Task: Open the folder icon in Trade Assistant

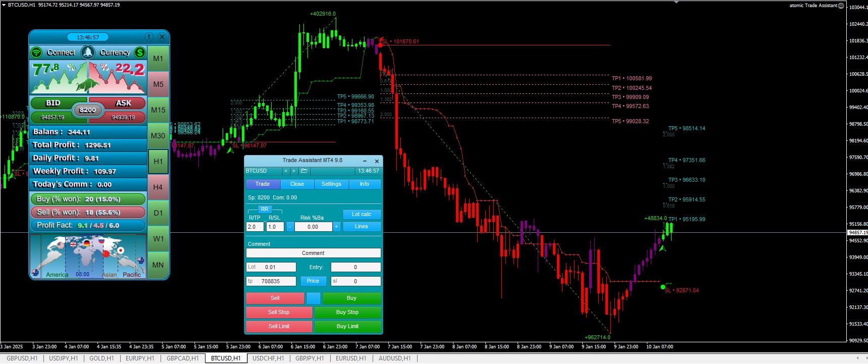Action: coord(304,171)
